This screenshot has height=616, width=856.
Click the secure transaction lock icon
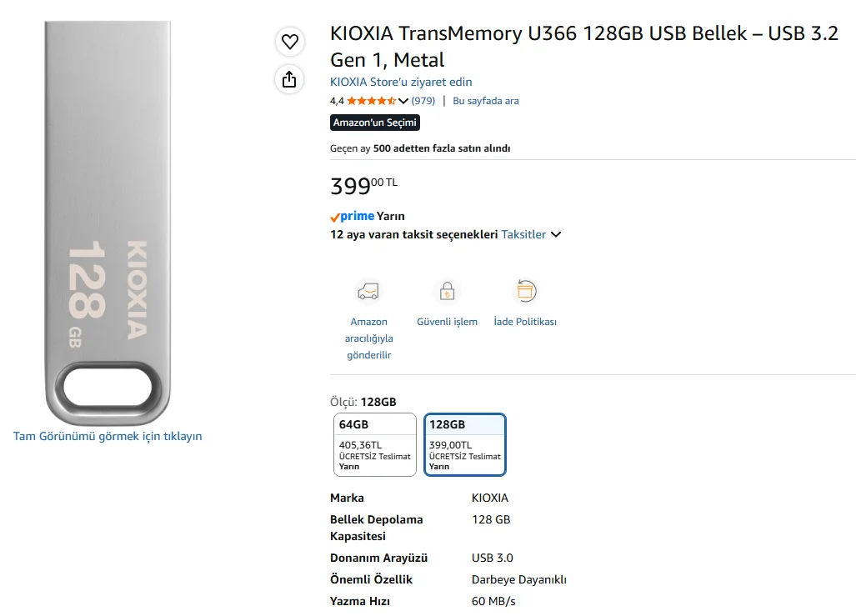tap(447, 291)
